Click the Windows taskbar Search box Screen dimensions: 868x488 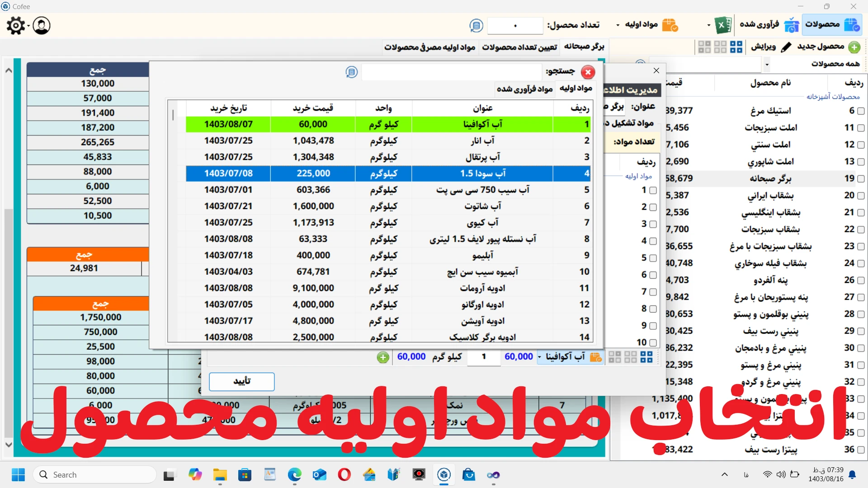click(x=94, y=475)
